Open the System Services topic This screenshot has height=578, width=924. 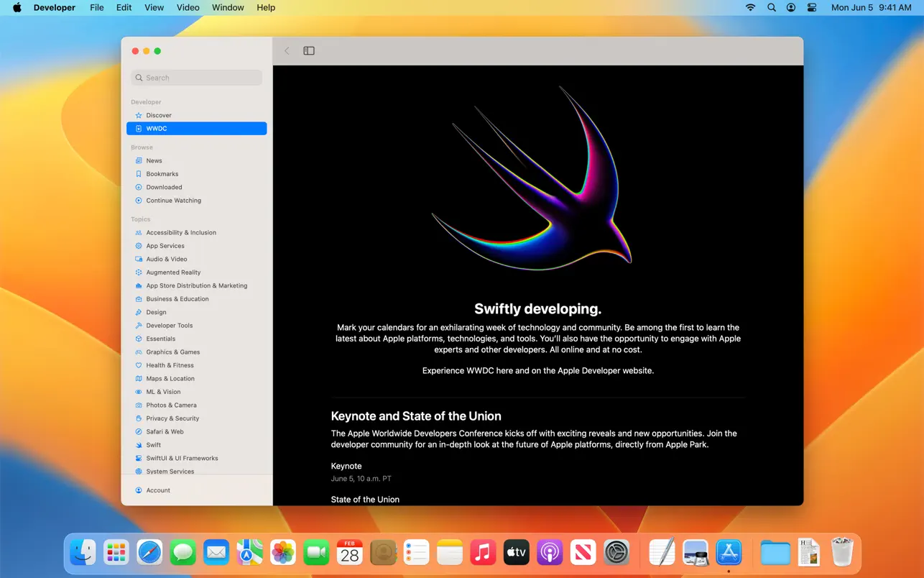170,472
